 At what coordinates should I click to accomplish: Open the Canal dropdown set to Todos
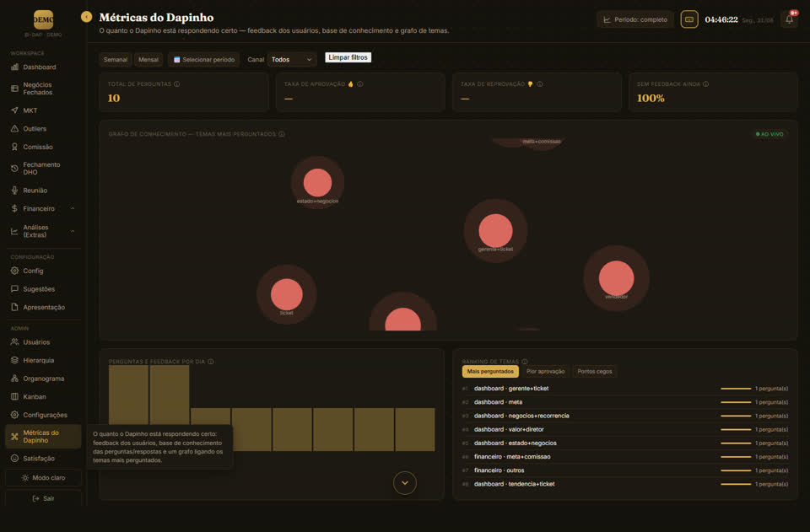click(292, 59)
